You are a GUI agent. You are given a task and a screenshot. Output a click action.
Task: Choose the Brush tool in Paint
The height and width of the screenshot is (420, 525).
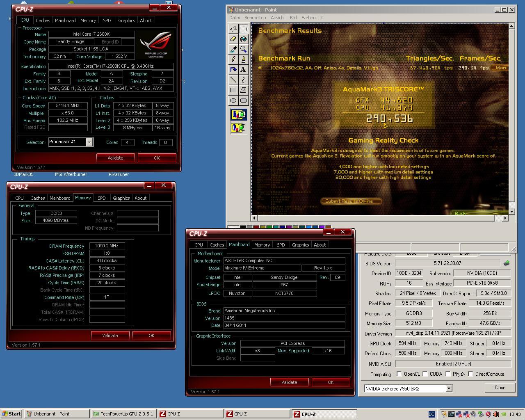[x=244, y=59]
